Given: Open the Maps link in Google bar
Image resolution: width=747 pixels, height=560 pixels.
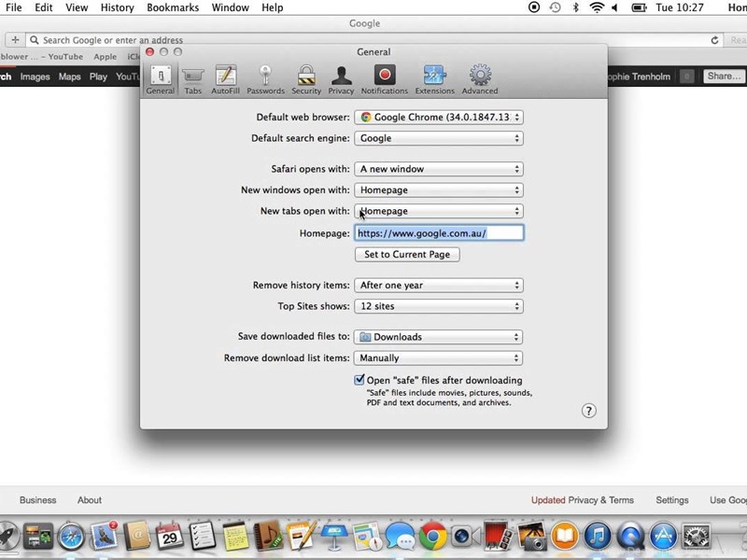Looking at the screenshot, I should point(69,77).
